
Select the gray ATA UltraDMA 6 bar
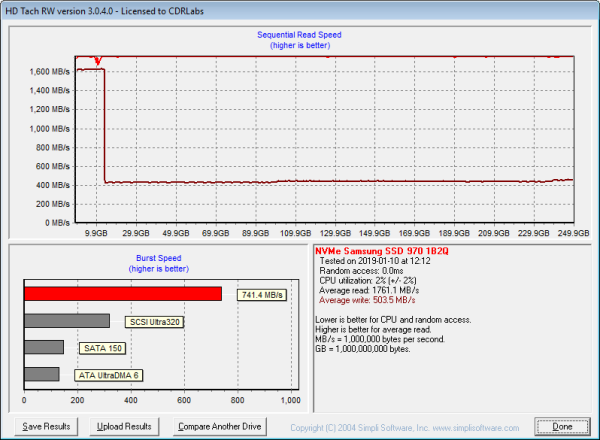[x=42, y=374]
